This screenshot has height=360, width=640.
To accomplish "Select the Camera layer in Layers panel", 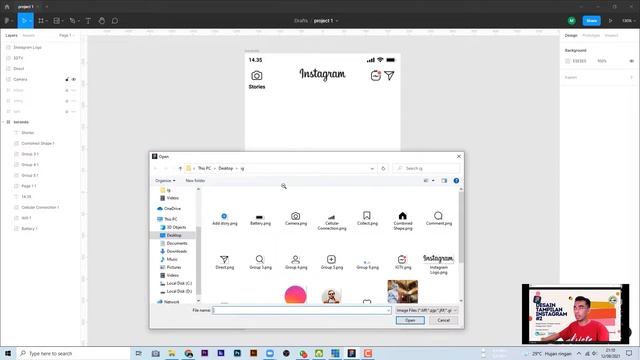I will click(20, 79).
